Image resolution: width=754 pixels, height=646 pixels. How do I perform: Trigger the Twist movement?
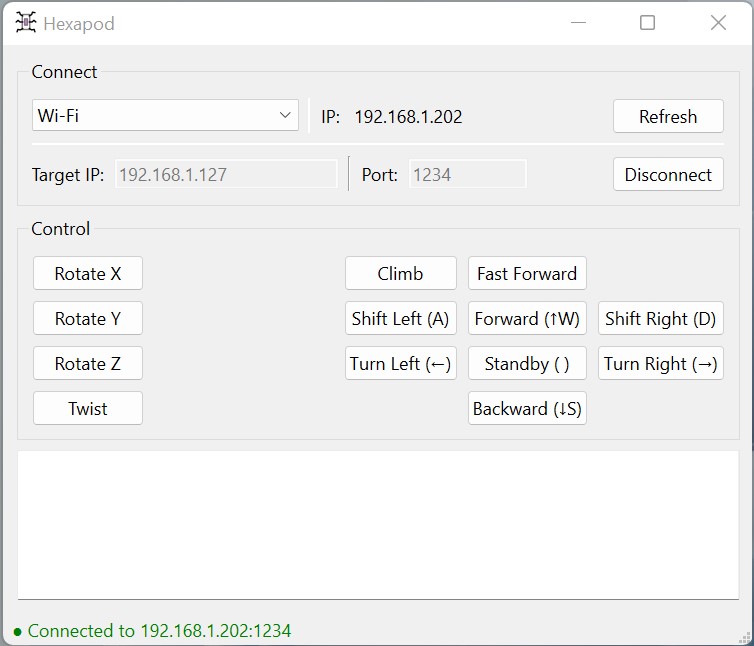(x=88, y=409)
